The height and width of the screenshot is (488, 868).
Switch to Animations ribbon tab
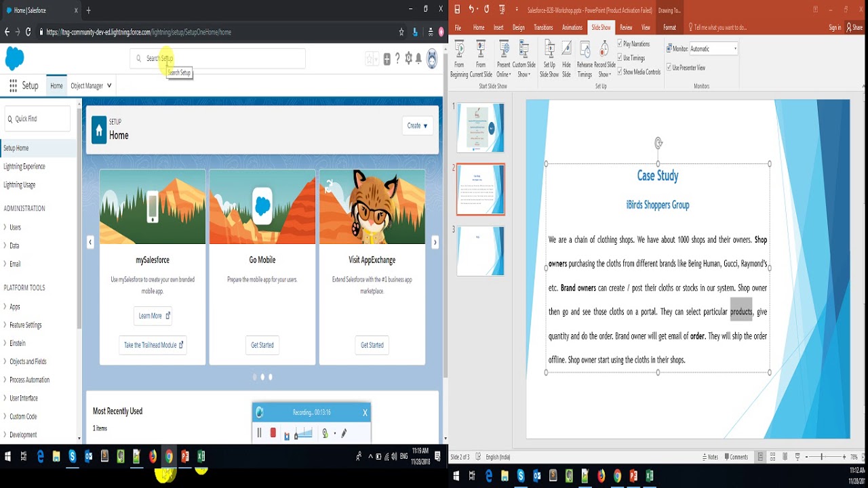[572, 28]
